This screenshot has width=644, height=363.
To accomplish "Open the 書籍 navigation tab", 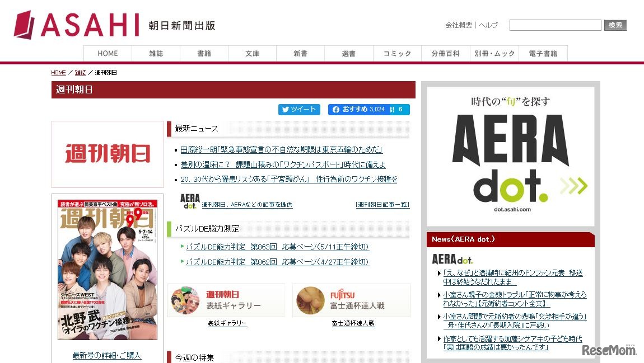I will coord(204,53).
